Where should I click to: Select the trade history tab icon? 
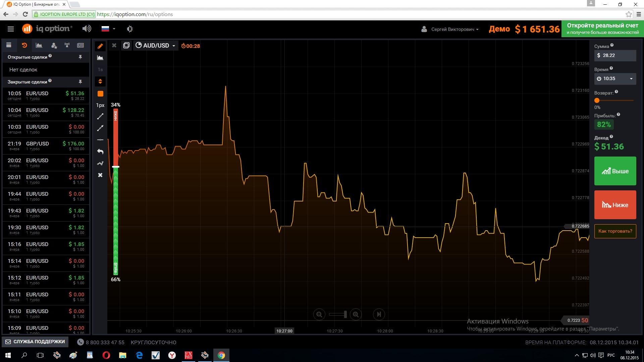tap(24, 45)
